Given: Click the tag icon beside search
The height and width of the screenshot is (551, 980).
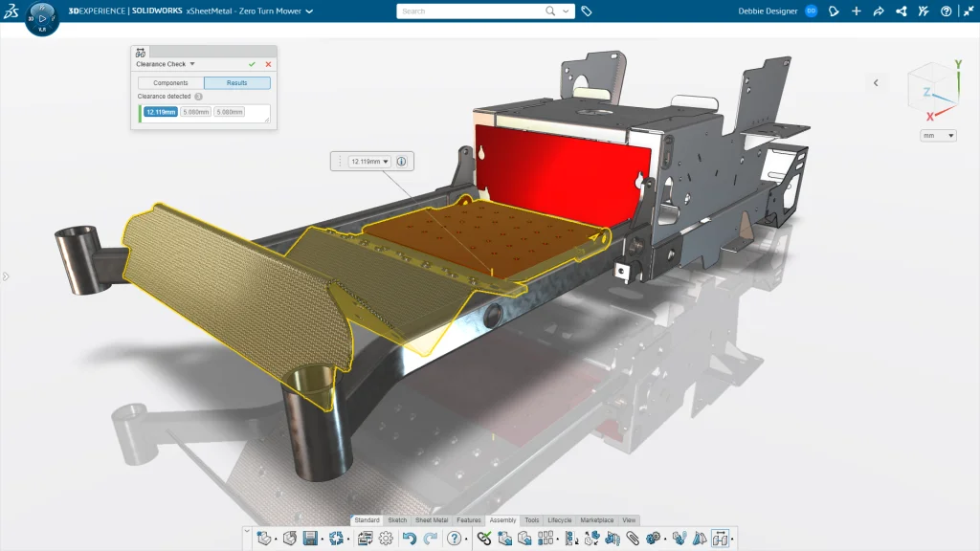Looking at the screenshot, I should [587, 11].
